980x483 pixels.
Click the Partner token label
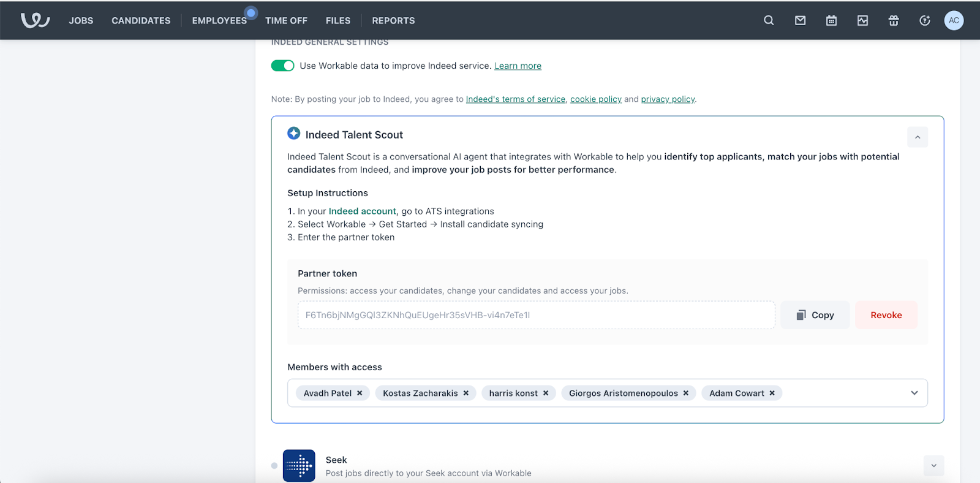pos(327,273)
